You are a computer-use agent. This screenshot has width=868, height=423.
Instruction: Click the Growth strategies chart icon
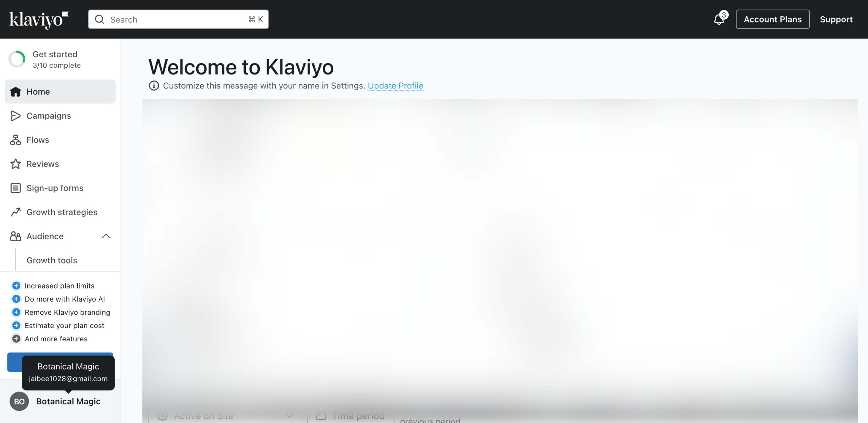click(15, 212)
